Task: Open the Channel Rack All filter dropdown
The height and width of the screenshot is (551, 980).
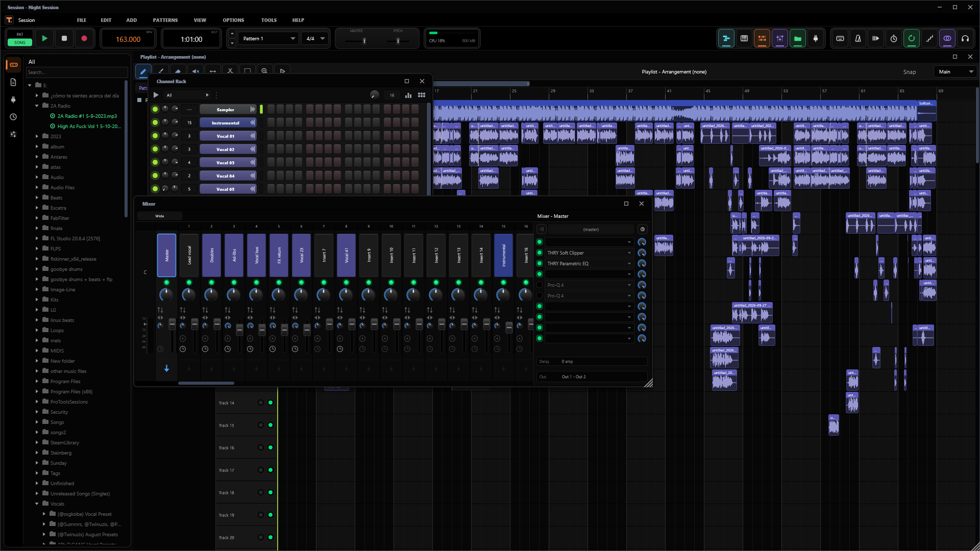Action: click(x=187, y=95)
